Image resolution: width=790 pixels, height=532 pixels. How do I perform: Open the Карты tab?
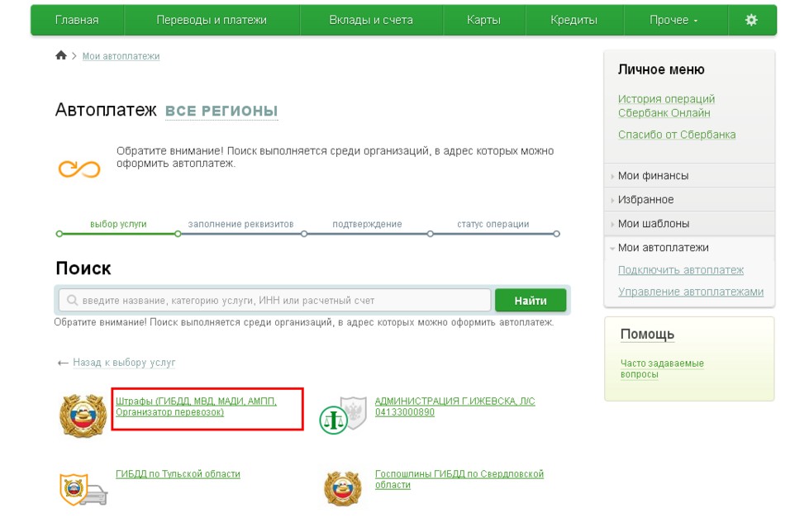[483, 20]
